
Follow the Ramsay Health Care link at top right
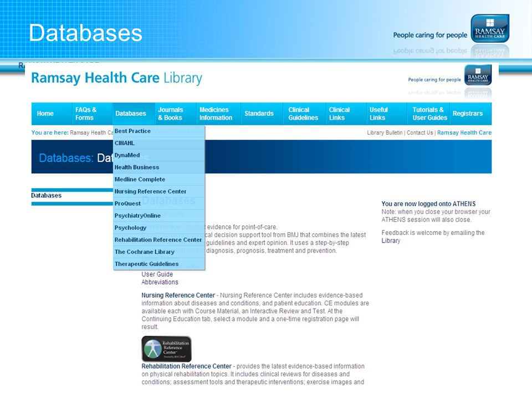[x=464, y=132]
